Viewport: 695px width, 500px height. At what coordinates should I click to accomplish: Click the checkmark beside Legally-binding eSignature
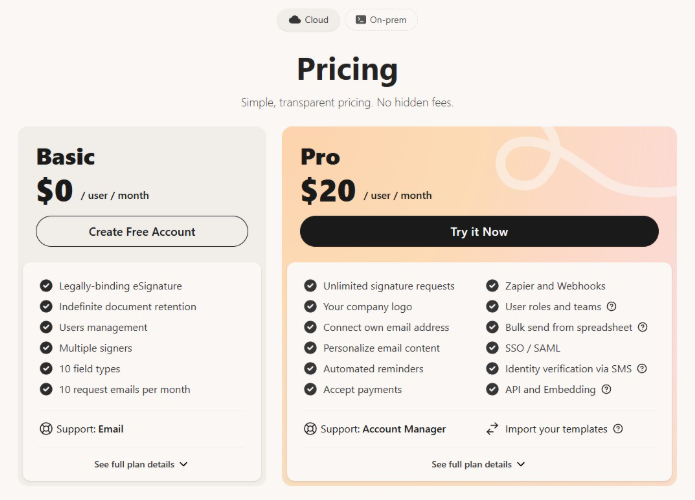[46, 286]
